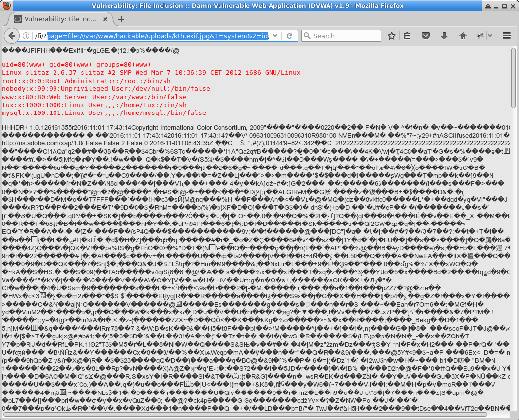Save page to Pocket icon
This screenshot has height=420, width=519.
[x=426, y=36]
